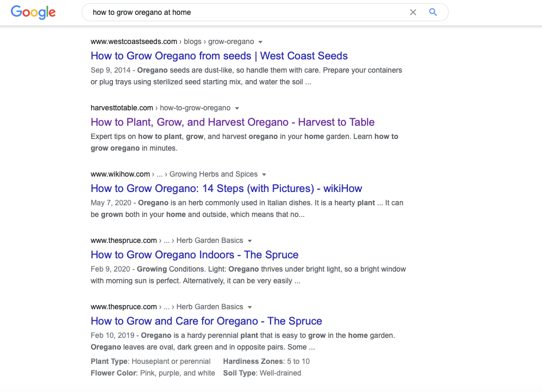Clear the search box text
The image size is (542, 392).
click(x=413, y=12)
